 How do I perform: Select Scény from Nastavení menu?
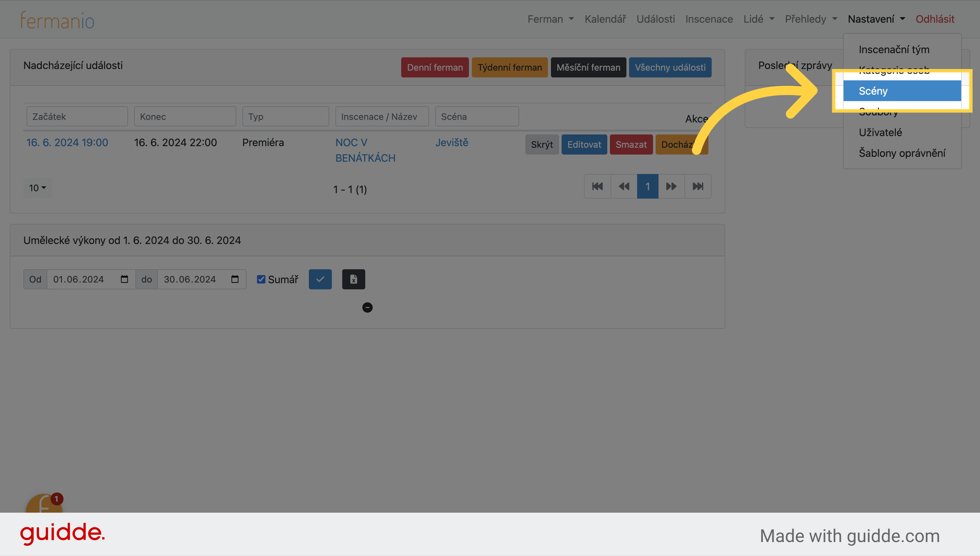pos(902,91)
